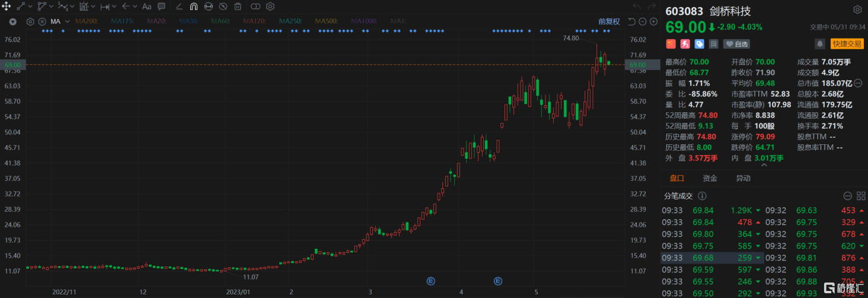
Task: Click the 74.80 high label on chart
Action: [x=570, y=38]
